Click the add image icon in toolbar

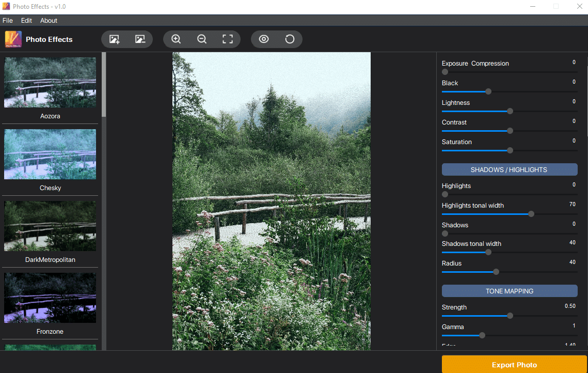coord(115,39)
